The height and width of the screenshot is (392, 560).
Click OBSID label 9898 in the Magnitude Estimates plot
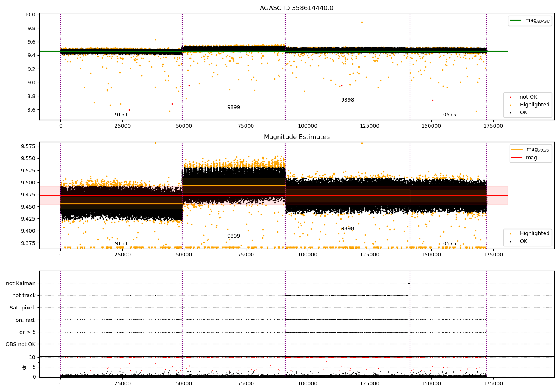click(347, 229)
